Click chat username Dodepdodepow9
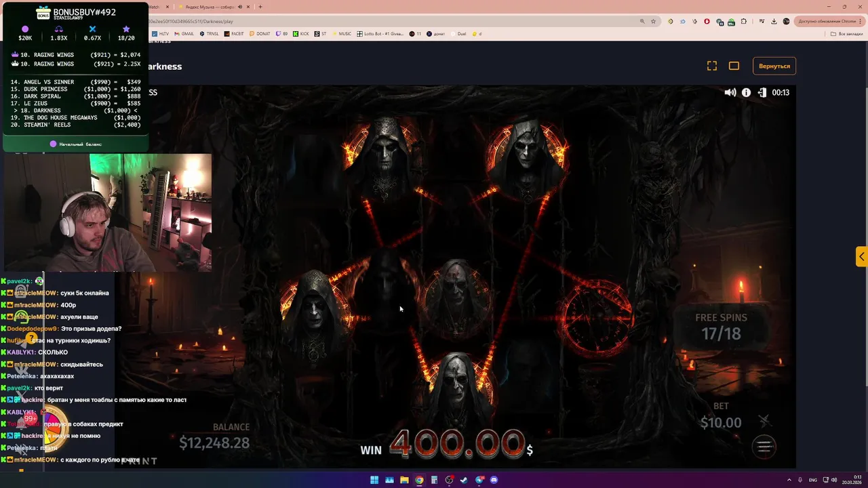 pyautogui.click(x=32, y=329)
